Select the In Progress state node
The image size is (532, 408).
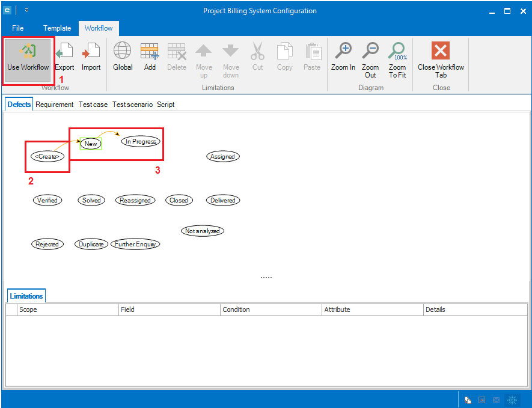[x=141, y=142]
